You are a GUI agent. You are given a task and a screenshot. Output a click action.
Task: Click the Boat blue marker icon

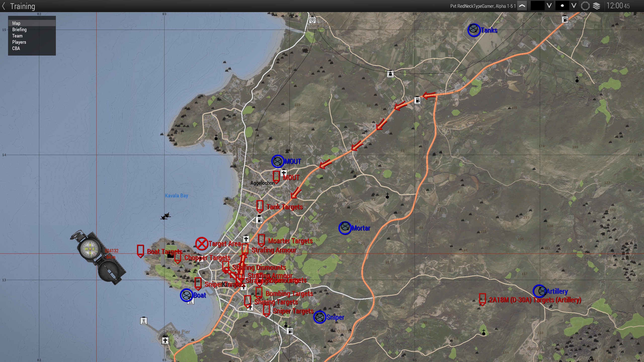pos(186,295)
